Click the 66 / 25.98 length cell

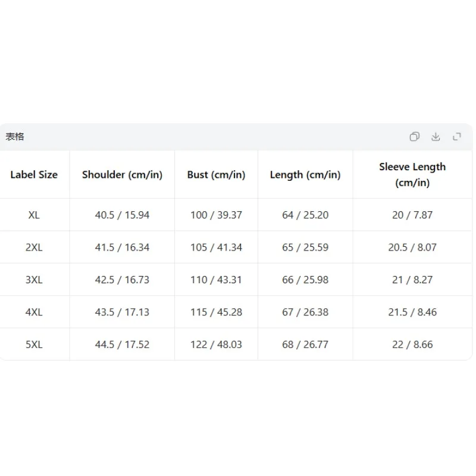[x=305, y=280]
